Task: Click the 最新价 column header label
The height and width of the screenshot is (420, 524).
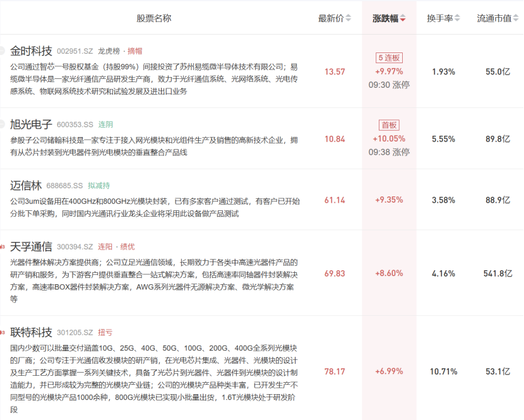Action: click(x=331, y=18)
